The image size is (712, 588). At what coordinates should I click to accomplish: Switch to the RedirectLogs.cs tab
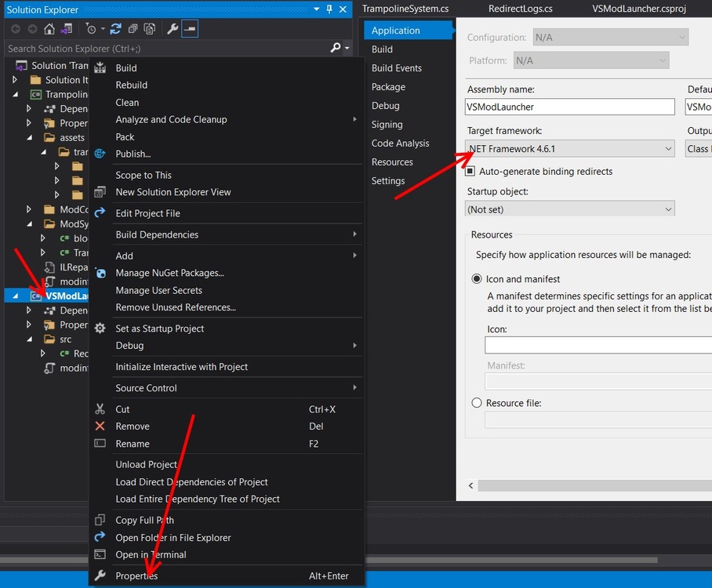point(520,9)
